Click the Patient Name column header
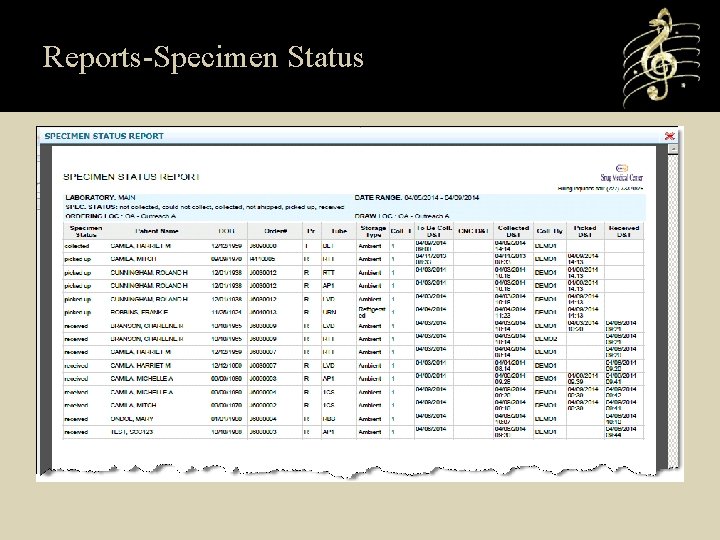Screen dimensions: 720x540 (157, 231)
